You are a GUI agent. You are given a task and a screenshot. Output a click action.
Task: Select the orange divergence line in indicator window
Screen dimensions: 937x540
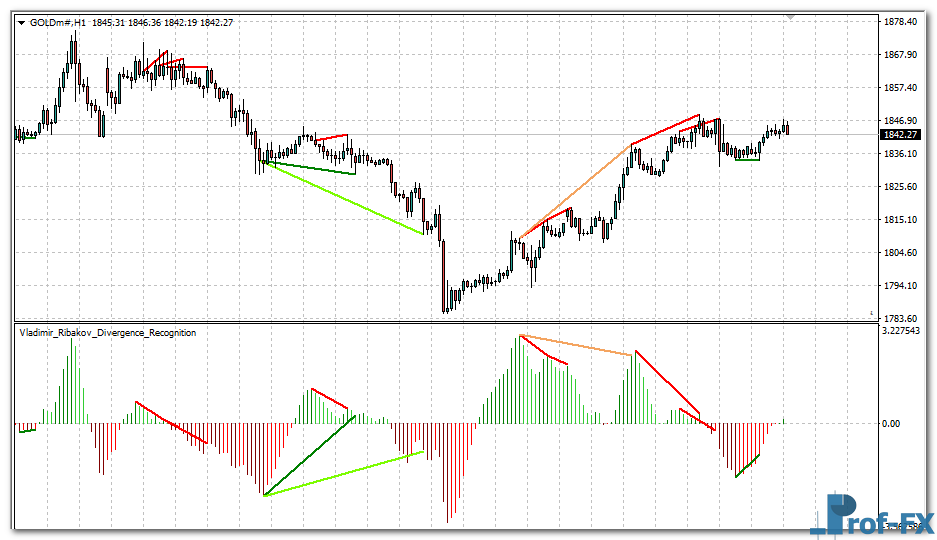577,345
